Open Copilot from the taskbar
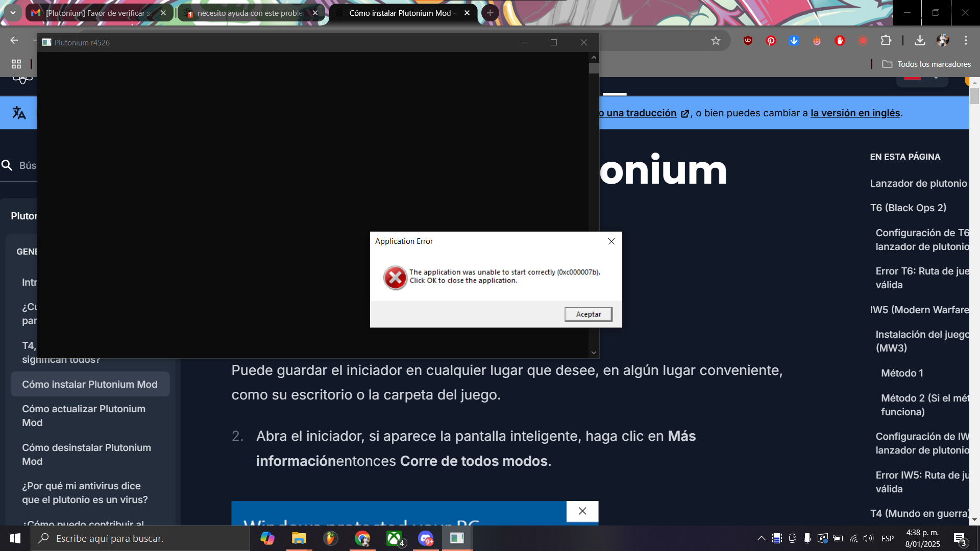The image size is (980, 551). pyautogui.click(x=267, y=538)
